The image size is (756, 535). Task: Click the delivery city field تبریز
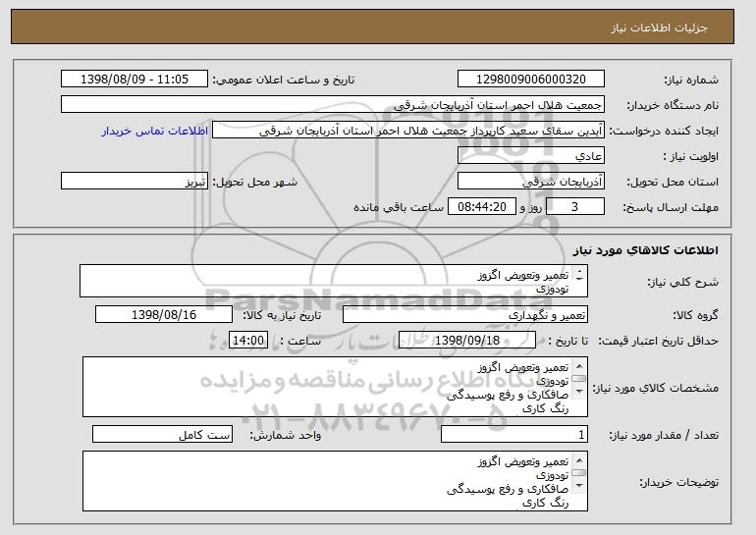[135, 182]
